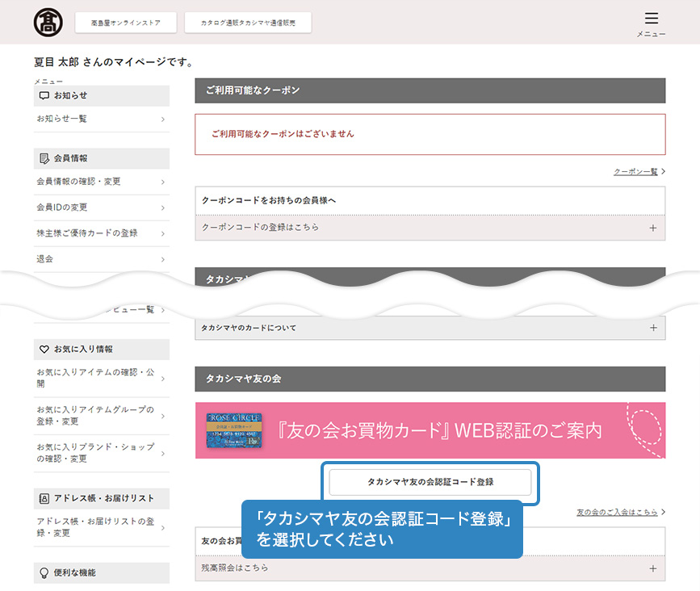The image size is (700, 591).
Task: Select お知らせ一覧 in sidebar menu
Action: [101, 119]
